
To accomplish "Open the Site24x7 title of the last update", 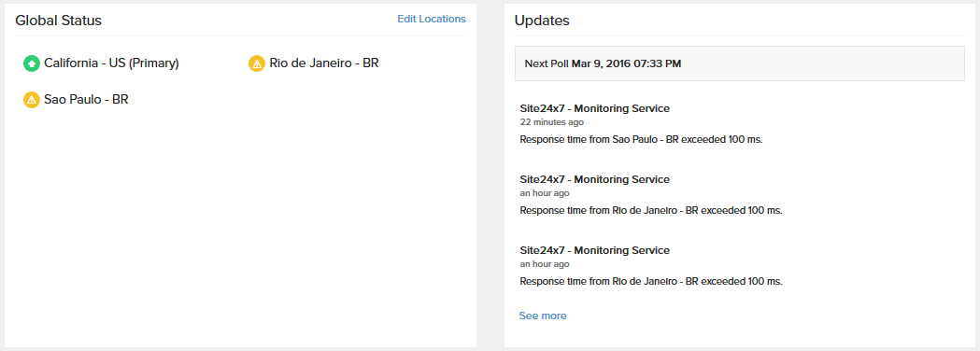I will pos(594,250).
